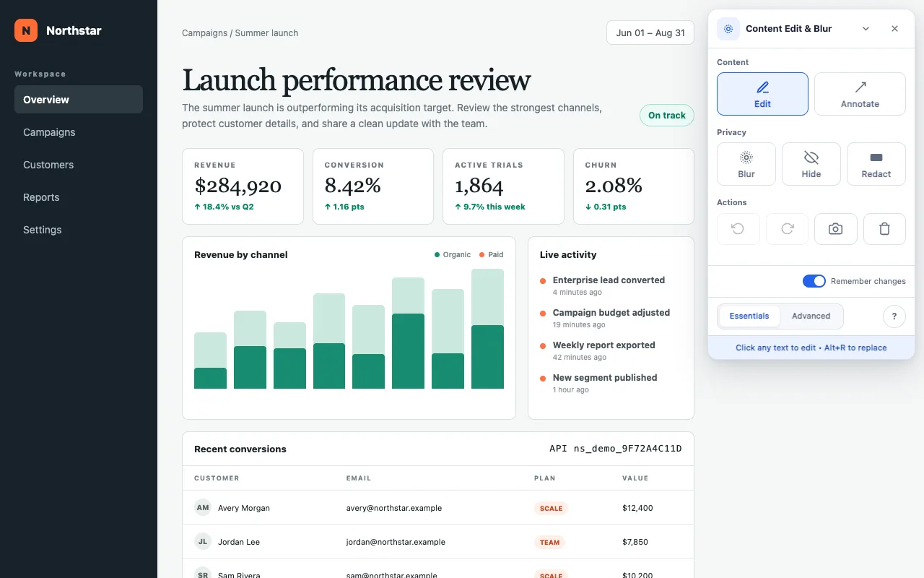This screenshot has height=578, width=924.
Task: Go to Campaigns in the sidebar
Action: pos(79,132)
